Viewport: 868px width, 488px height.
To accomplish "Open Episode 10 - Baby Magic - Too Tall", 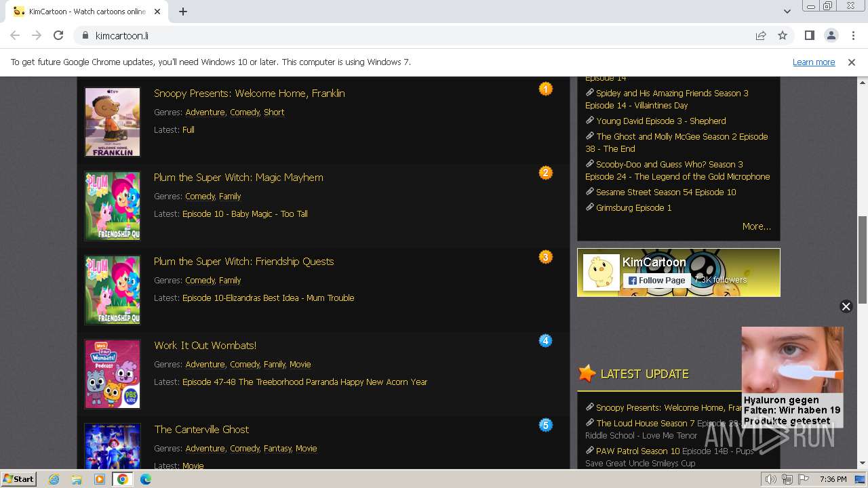I will coord(245,214).
